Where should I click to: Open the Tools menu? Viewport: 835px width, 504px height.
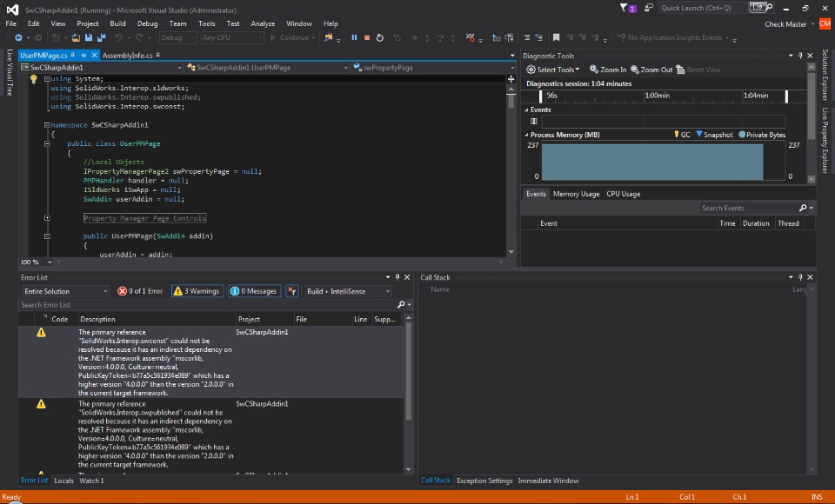[207, 23]
